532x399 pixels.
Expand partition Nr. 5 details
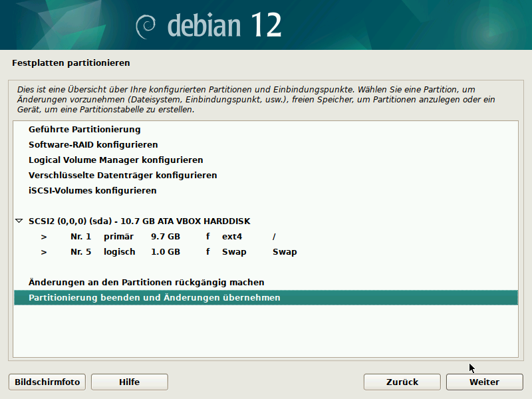coord(43,251)
